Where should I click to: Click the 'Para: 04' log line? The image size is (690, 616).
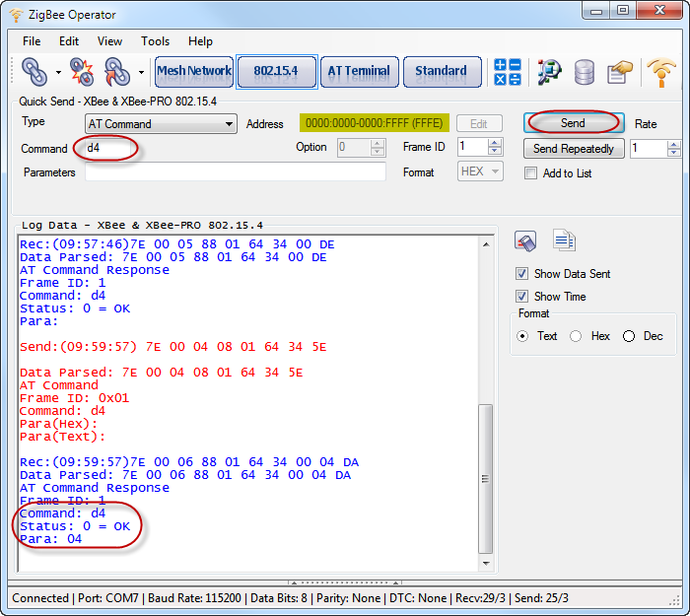pos(51,539)
